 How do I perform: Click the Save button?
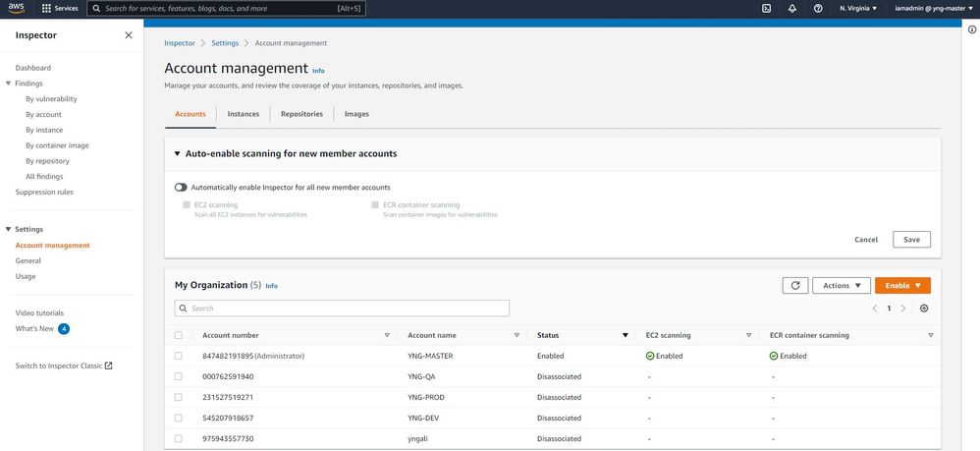coord(912,240)
